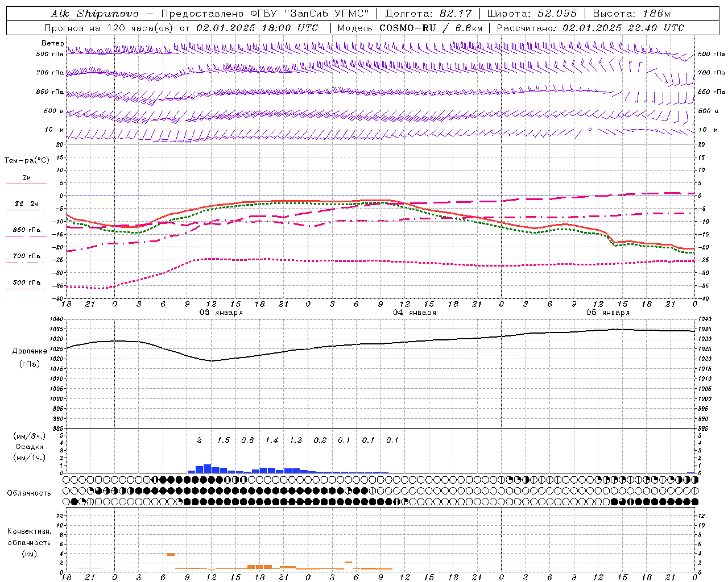Click the forecast length Прогноз на 120 часа(ов)

pyautogui.click(x=109, y=28)
